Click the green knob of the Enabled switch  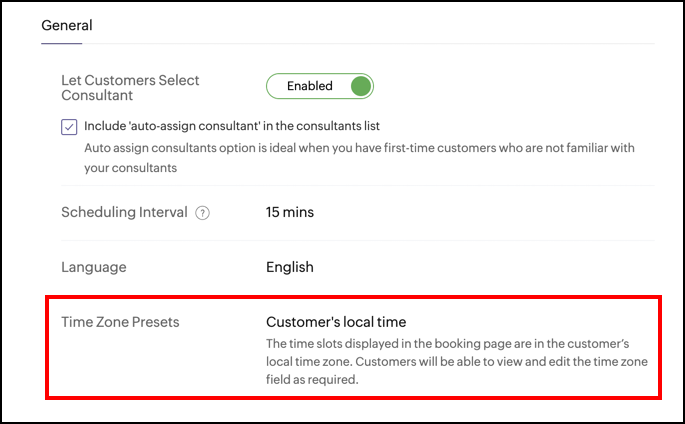click(x=361, y=86)
